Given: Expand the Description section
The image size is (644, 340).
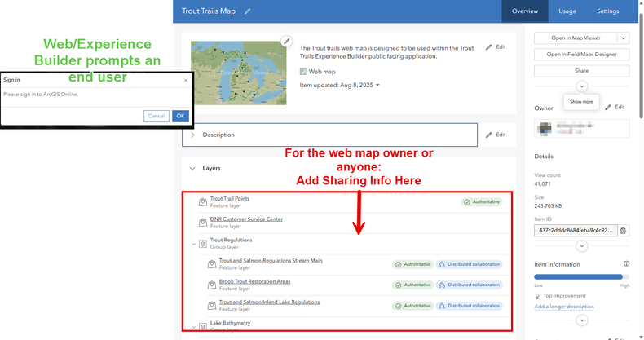Looking at the screenshot, I should click(x=192, y=135).
